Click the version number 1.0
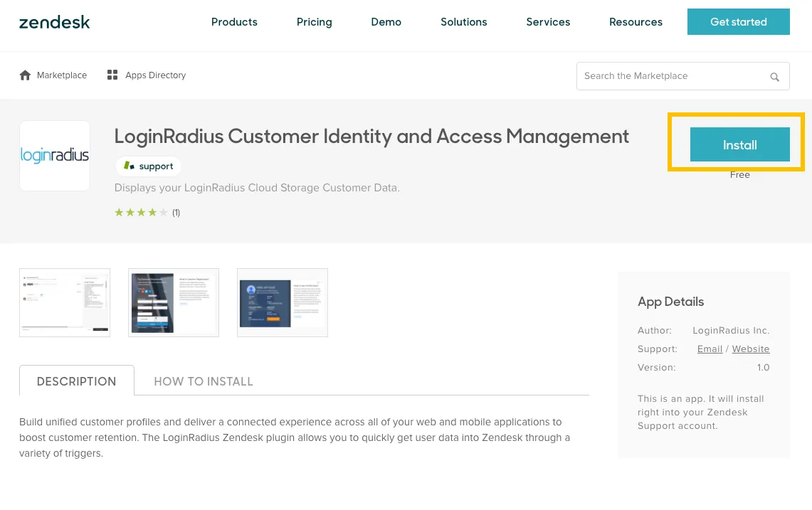812x510 pixels. coord(763,368)
